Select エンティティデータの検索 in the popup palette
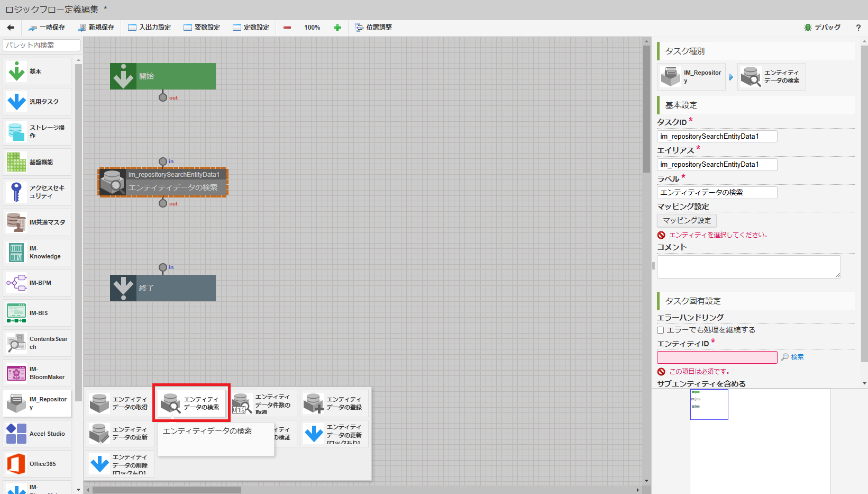The image size is (868, 494). pos(191,403)
